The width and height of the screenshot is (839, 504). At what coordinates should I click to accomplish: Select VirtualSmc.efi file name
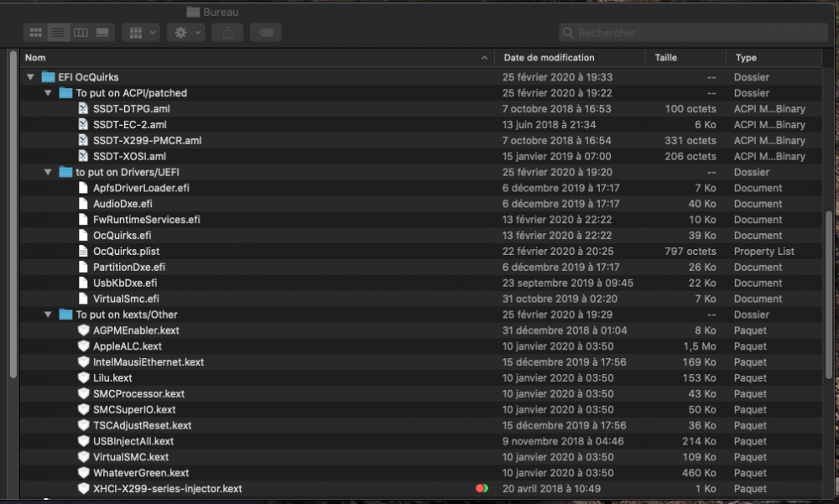(x=126, y=299)
